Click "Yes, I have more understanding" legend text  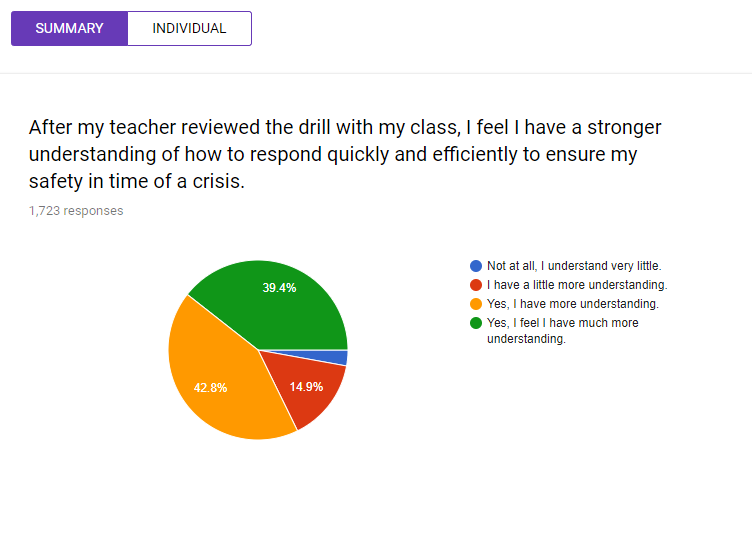573,304
